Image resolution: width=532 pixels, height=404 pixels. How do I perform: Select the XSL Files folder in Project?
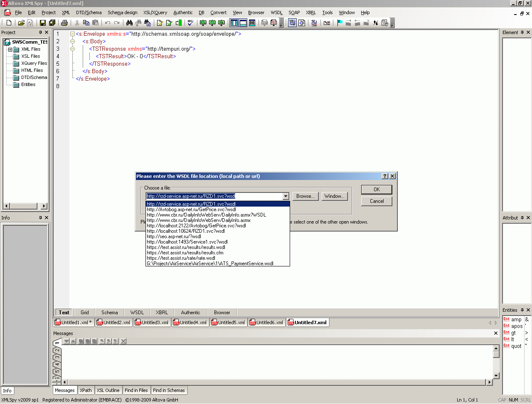(x=31, y=57)
